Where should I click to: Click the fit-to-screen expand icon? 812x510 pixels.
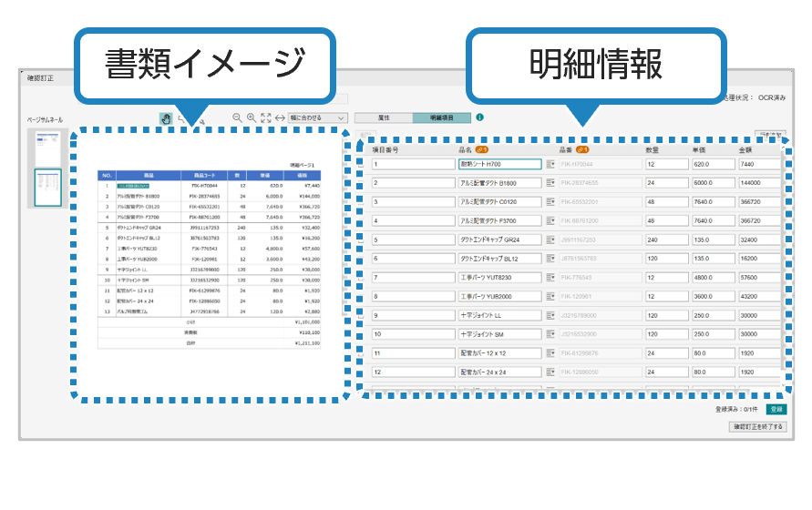tap(265, 117)
